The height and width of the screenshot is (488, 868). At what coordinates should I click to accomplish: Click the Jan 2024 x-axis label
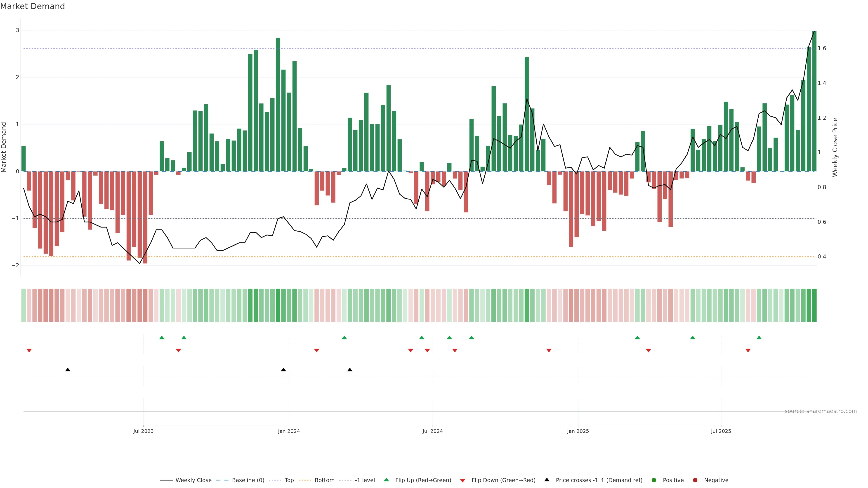point(288,431)
